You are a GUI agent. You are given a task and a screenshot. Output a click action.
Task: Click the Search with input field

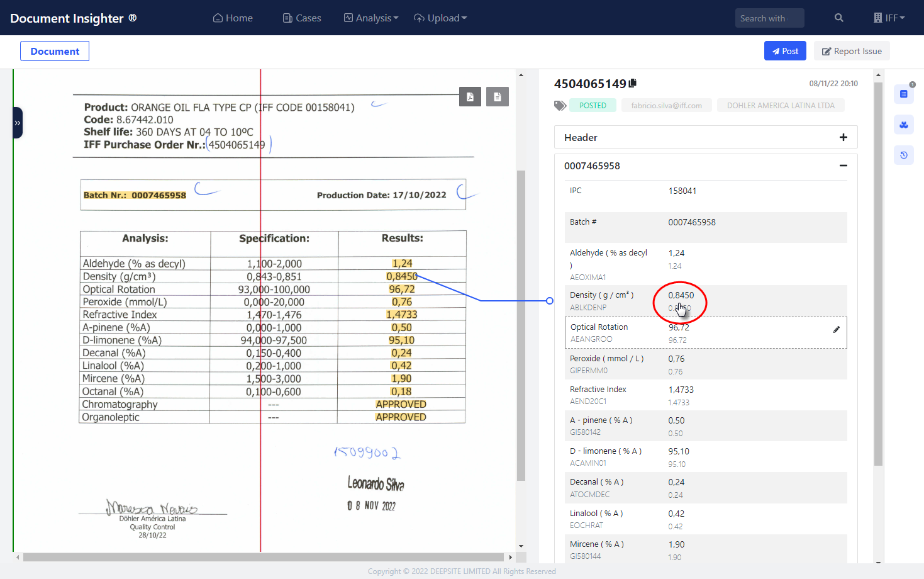[x=769, y=18]
